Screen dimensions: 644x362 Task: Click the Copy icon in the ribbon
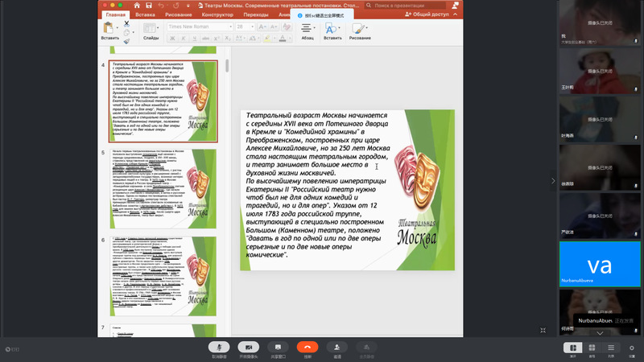[x=126, y=32]
